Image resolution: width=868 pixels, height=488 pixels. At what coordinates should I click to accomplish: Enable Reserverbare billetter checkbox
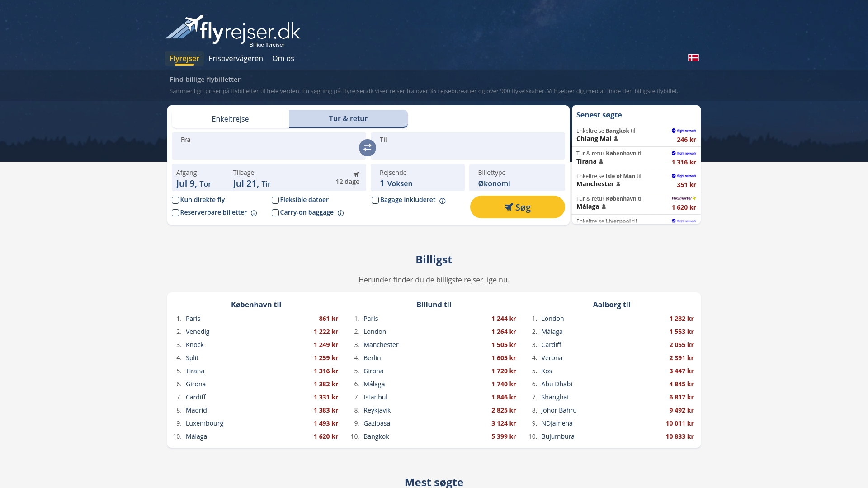[175, 213]
